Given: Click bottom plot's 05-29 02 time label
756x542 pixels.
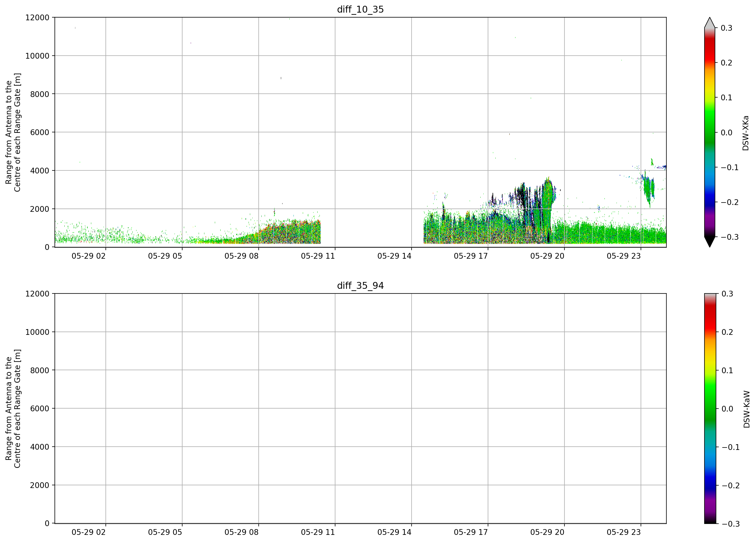Looking at the screenshot, I should point(89,532).
